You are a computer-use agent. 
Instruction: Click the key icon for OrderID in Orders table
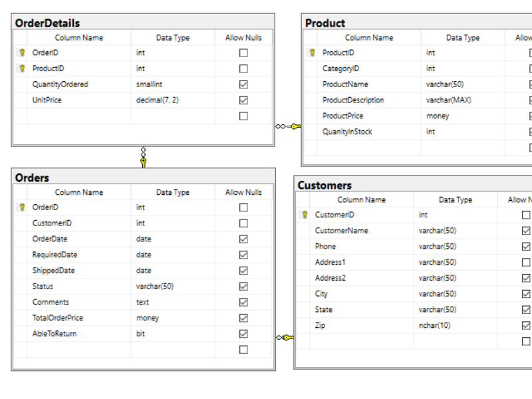(x=22, y=207)
